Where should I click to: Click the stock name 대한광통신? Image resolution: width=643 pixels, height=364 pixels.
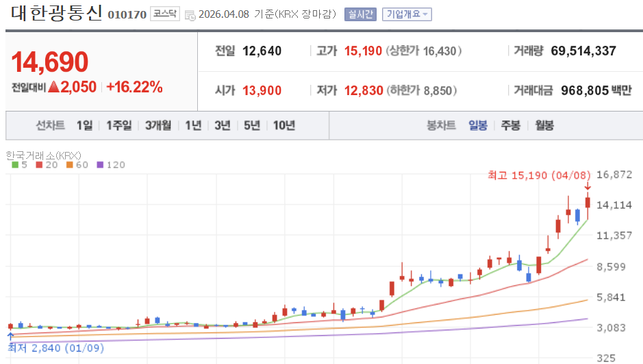(56, 13)
